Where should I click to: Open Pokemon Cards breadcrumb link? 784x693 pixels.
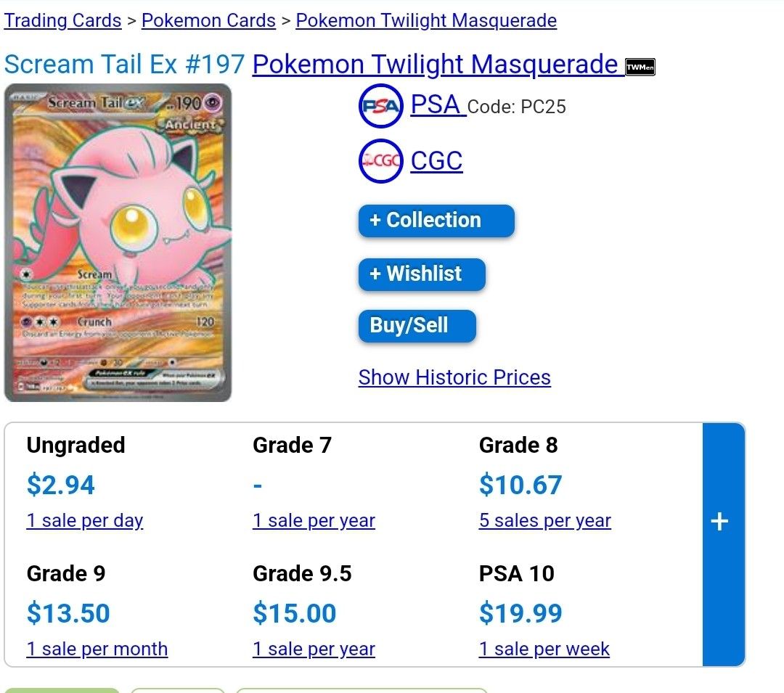(208, 20)
